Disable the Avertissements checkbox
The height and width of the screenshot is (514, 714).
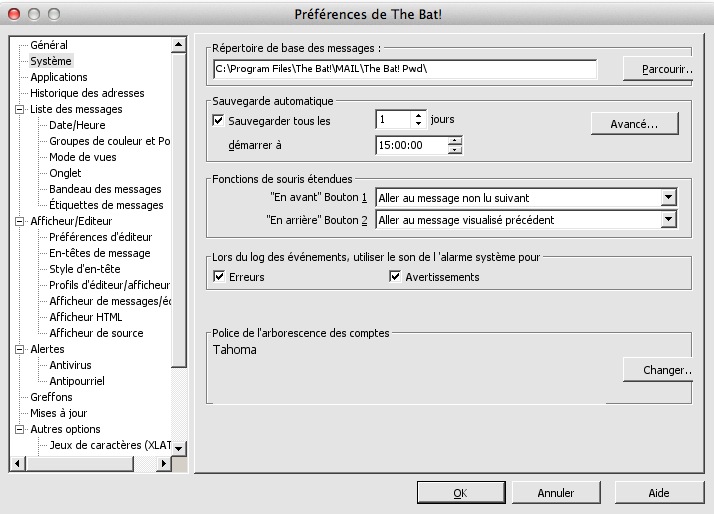click(x=395, y=277)
